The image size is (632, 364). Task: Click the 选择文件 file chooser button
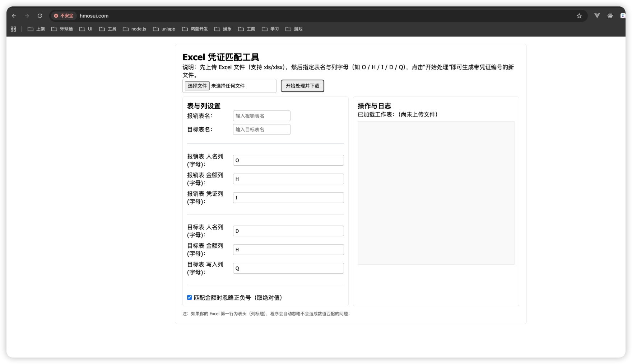click(197, 86)
